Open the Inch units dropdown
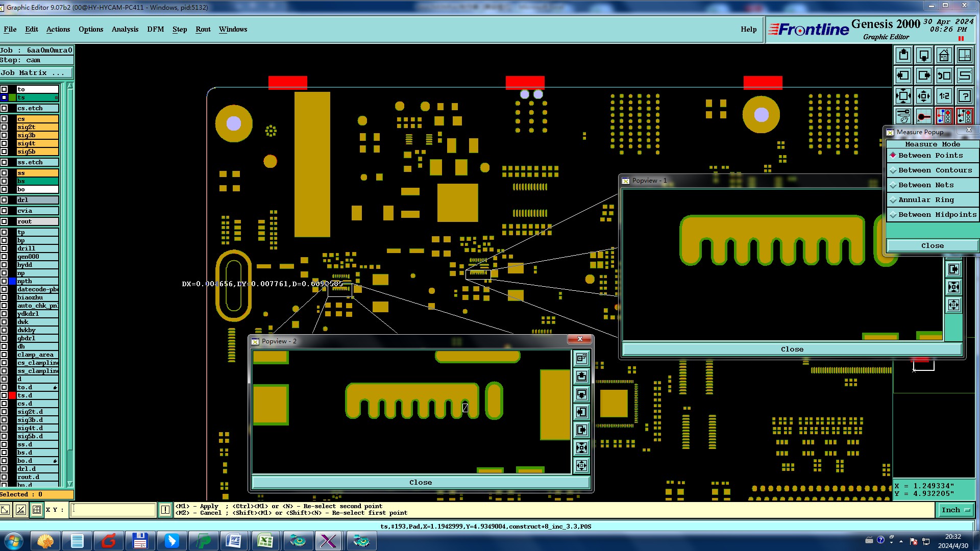 click(955, 510)
